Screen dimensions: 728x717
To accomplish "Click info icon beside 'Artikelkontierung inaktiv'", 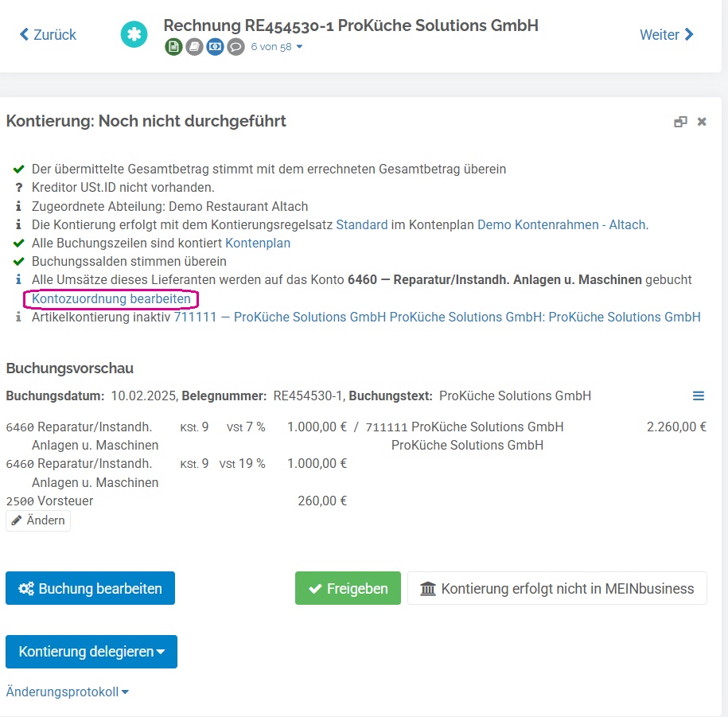I will coord(18,317).
